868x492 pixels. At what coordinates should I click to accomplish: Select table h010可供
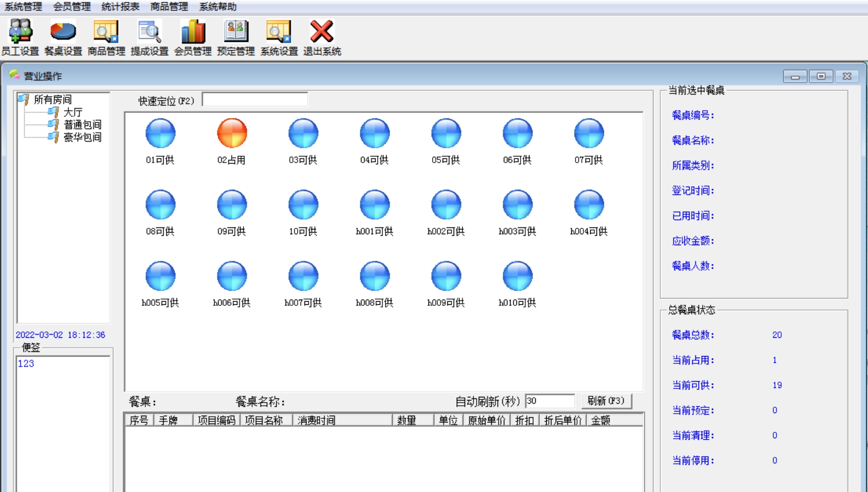coord(517,275)
